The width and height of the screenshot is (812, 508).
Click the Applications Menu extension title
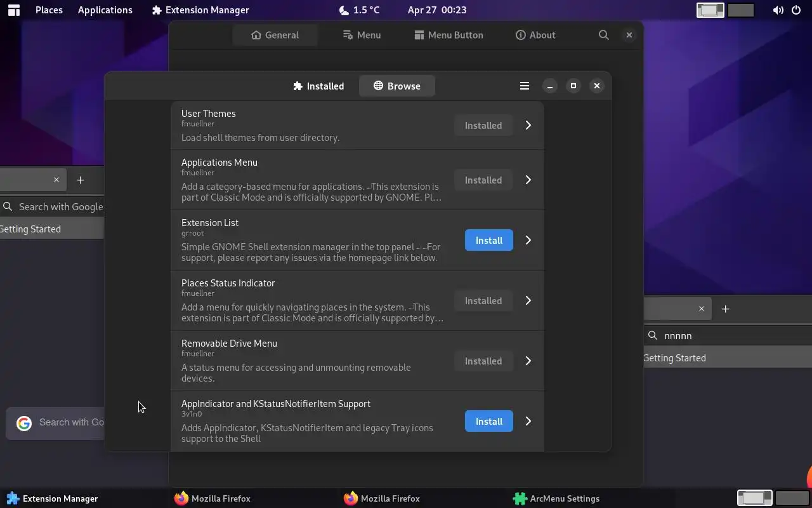coord(219,162)
